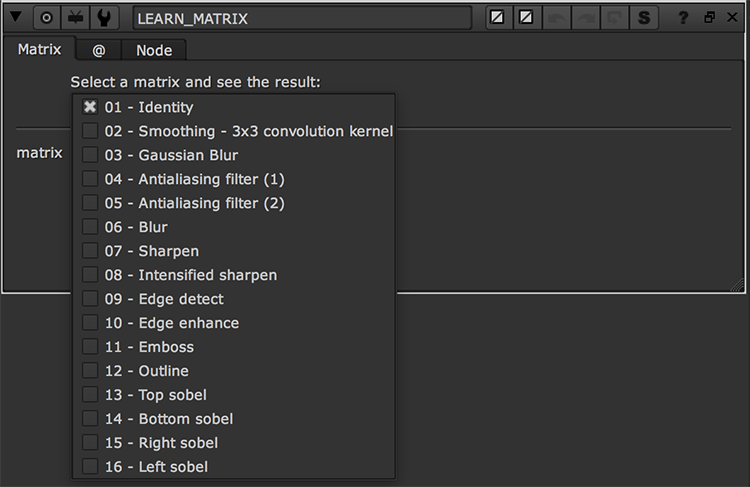750x487 pixels.
Task: Tick the 07 - Sharpen checkbox
Action: [x=90, y=251]
